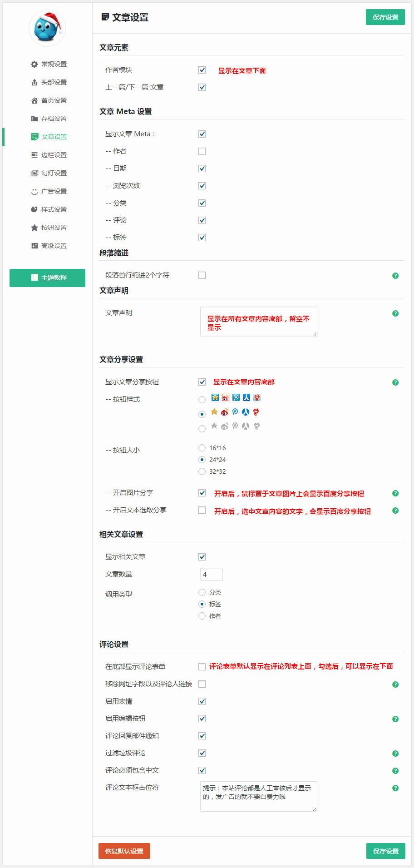Screen dimensions: 414x868
Task: Uncheck 作者模块 checkbox
Action: (202, 70)
